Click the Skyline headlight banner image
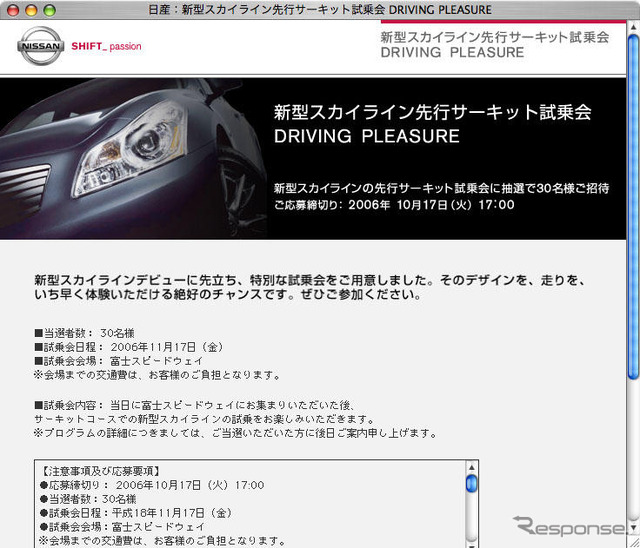This screenshot has height=548, width=640. [x=133, y=158]
